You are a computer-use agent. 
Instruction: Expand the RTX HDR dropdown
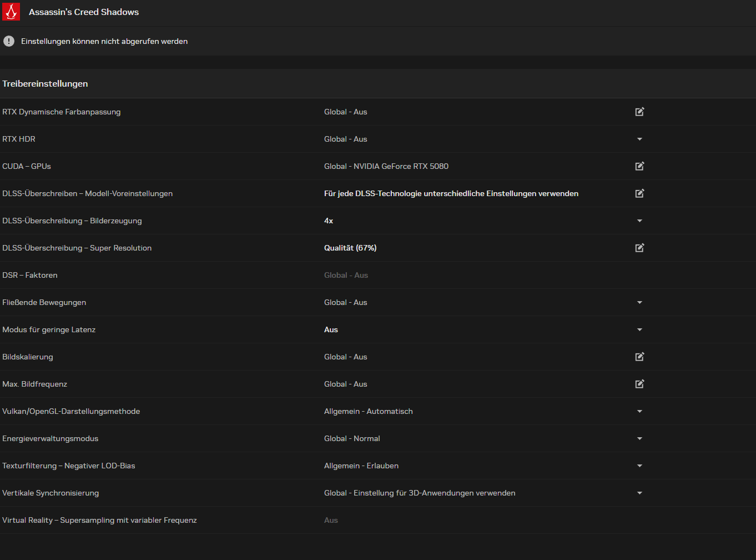[x=639, y=139]
